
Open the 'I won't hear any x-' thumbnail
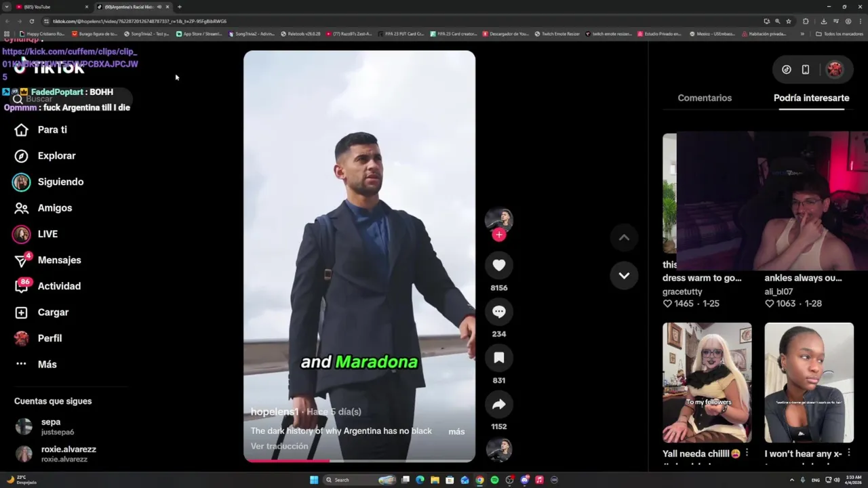point(809,382)
